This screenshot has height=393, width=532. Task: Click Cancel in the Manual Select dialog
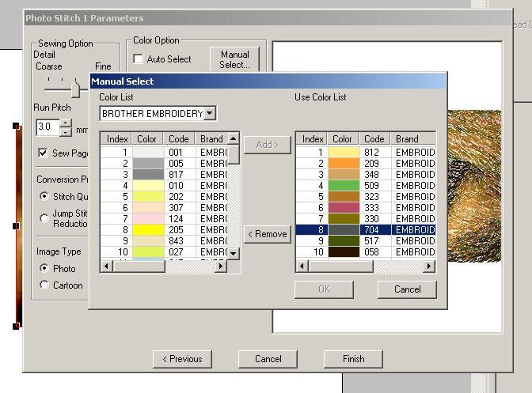tap(406, 289)
